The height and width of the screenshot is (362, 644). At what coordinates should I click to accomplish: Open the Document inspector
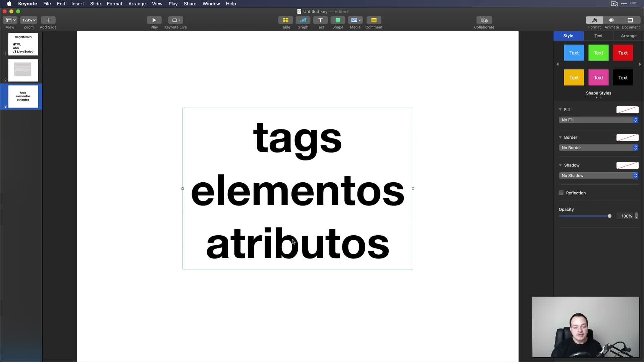click(x=630, y=20)
